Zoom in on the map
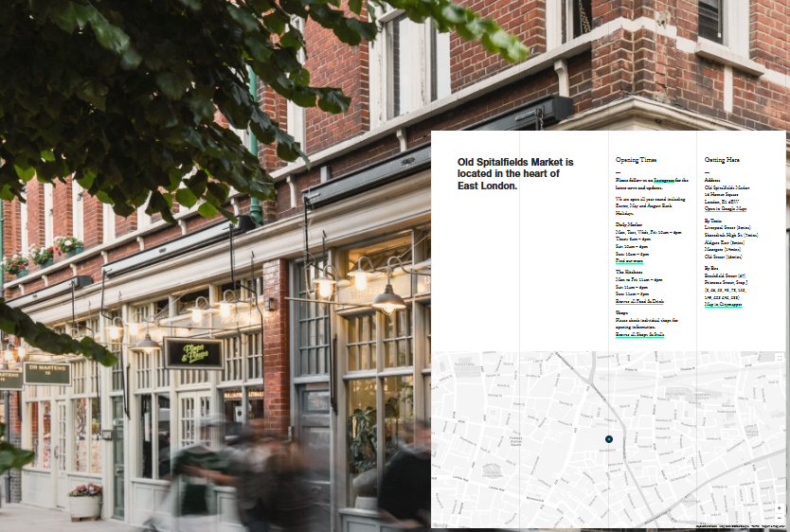The image size is (790, 532). [x=779, y=507]
